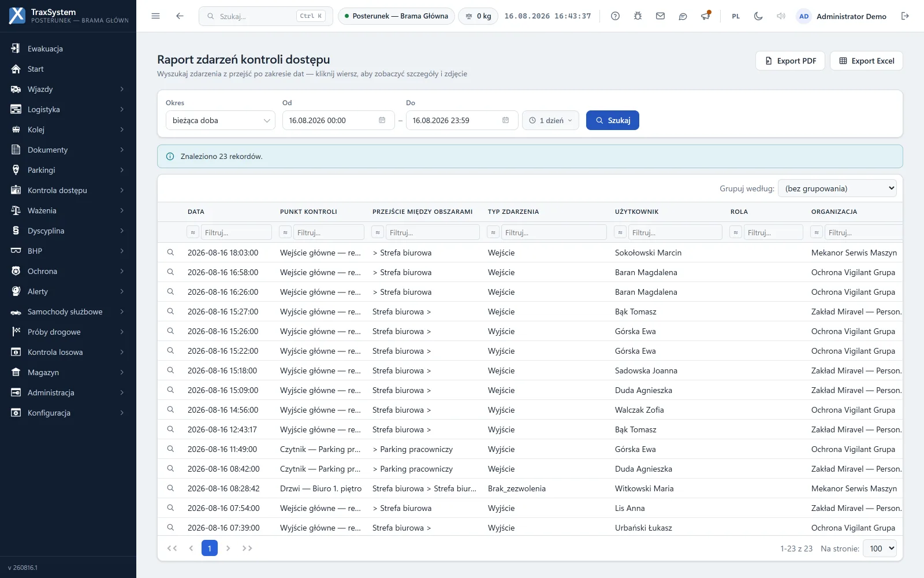Open Ewakuacja in the sidebar
The height and width of the screenshot is (578, 924).
click(x=68, y=49)
